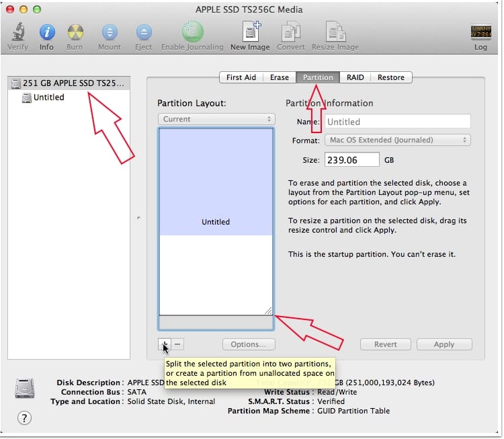Click the Convert toolbar icon
Viewport: 504px width, 439px height.
pyautogui.click(x=291, y=31)
